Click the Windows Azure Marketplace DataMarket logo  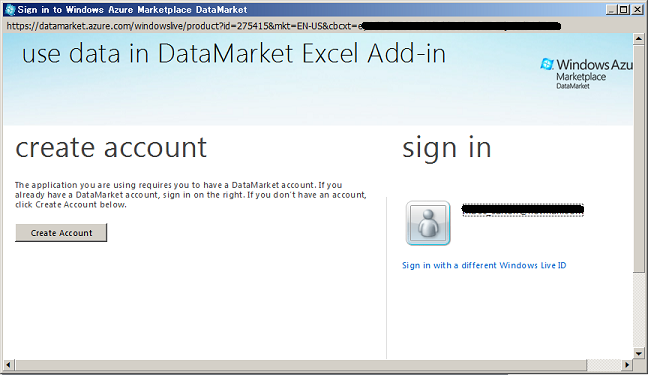coord(586,74)
